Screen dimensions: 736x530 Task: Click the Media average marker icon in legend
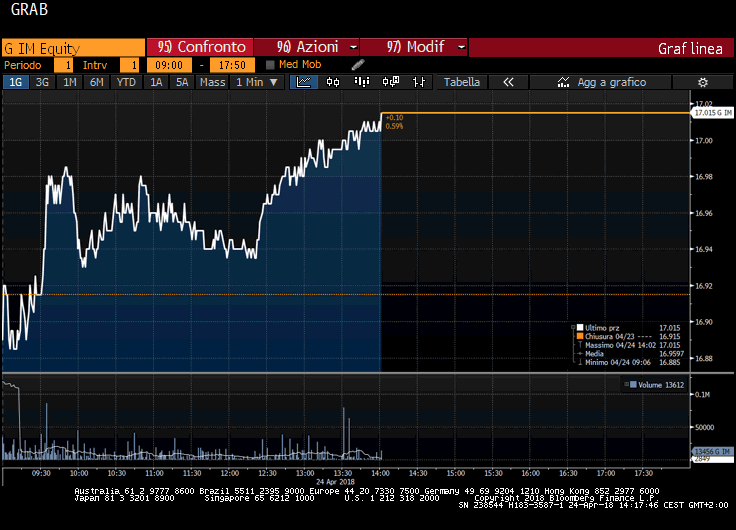pyautogui.click(x=580, y=353)
